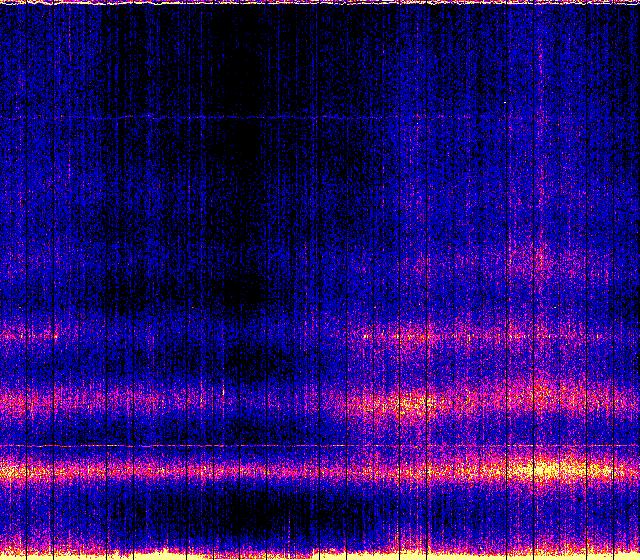Click the bright line along the top edge
Screen dimensions: 640x560
[320, 3]
